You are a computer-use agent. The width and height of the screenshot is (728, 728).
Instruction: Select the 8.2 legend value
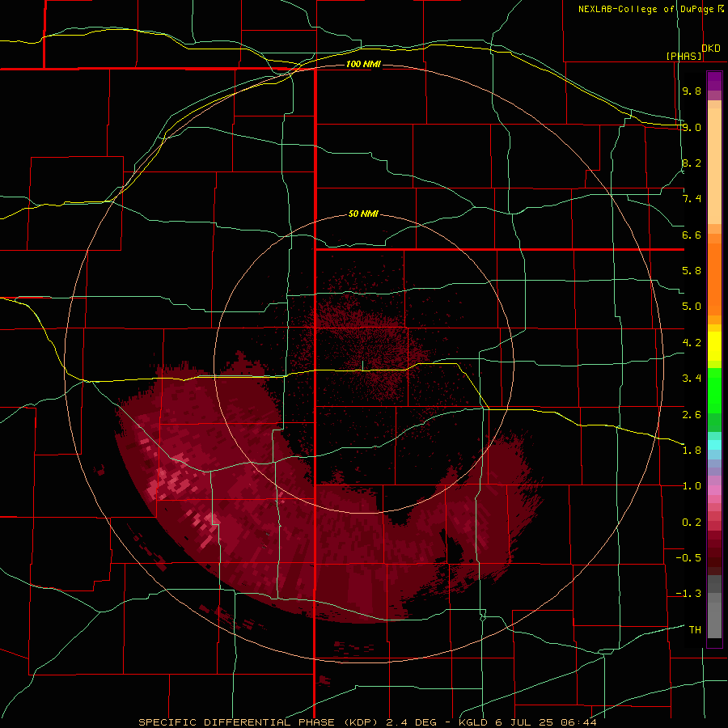pyautogui.click(x=692, y=163)
